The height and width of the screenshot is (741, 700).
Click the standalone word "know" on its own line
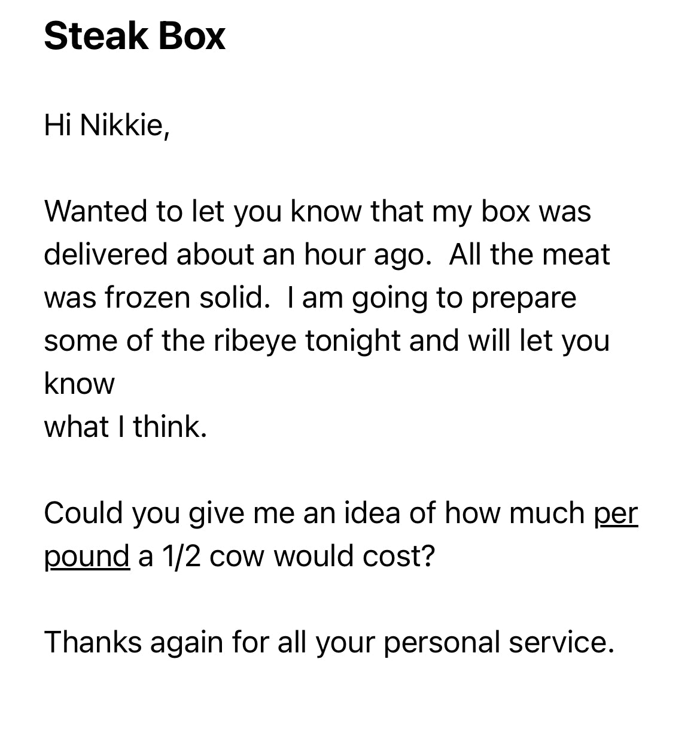click(x=79, y=384)
